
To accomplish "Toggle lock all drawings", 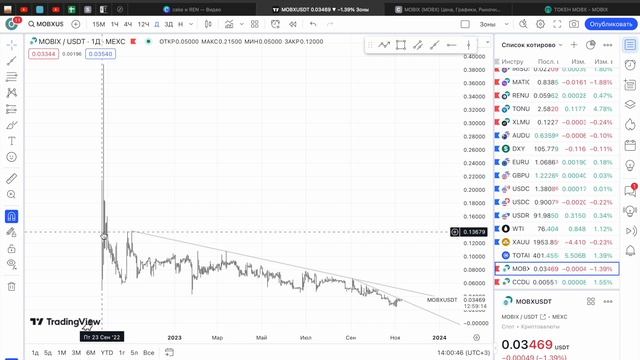I will point(11,249).
